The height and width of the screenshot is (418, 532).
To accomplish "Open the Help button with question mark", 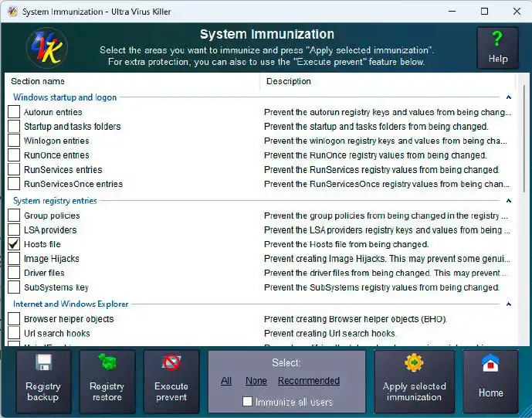I will (x=497, y=48).
